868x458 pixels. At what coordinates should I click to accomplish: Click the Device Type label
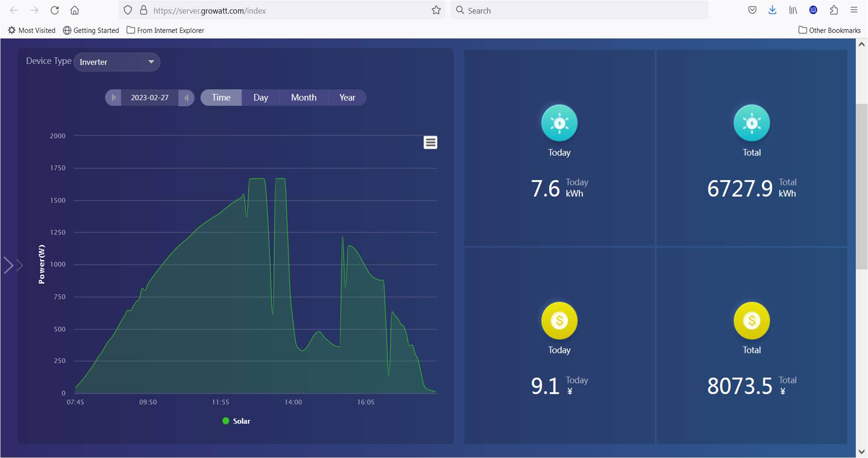[x=48, y=61]
